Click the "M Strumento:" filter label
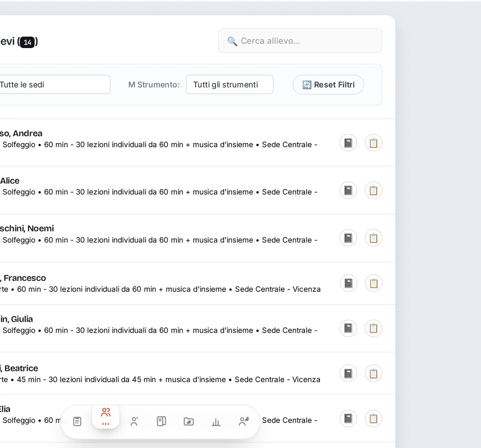The height and width of the screenshot is (448, 481). tap(154, 85)
